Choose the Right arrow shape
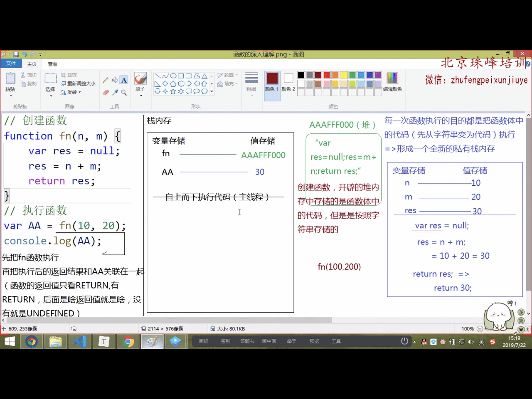Viewport: 532px width, 399px height. 189,84
